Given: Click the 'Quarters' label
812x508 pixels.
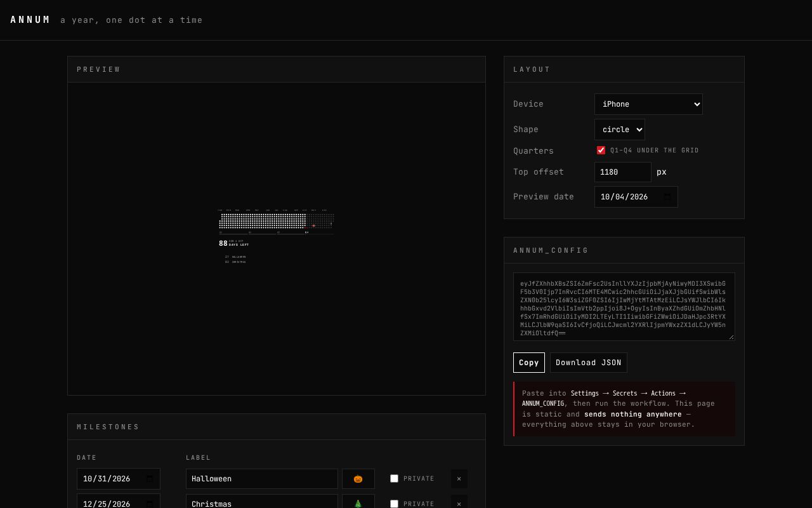Looking at the screenshot, I should (x=534, y=151).
